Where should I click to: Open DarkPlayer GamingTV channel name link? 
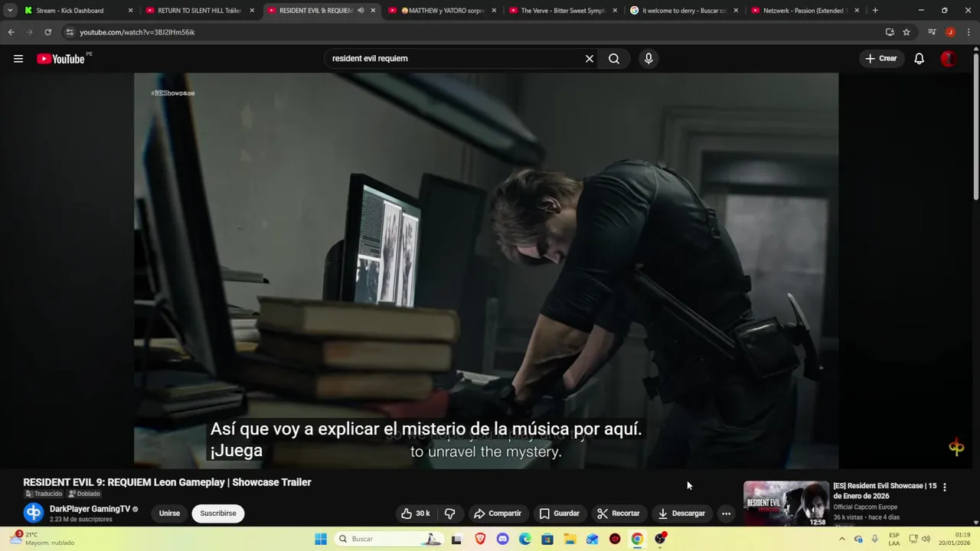90,509
